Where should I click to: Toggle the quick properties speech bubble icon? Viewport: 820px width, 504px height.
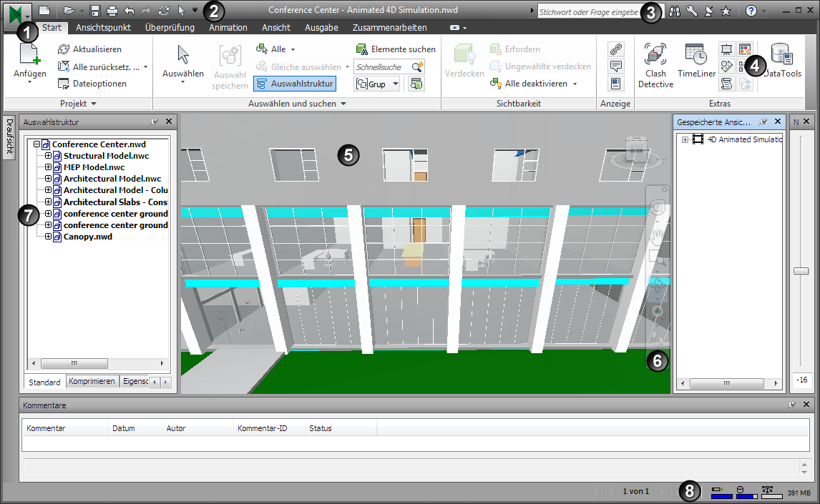click(615, 66)
